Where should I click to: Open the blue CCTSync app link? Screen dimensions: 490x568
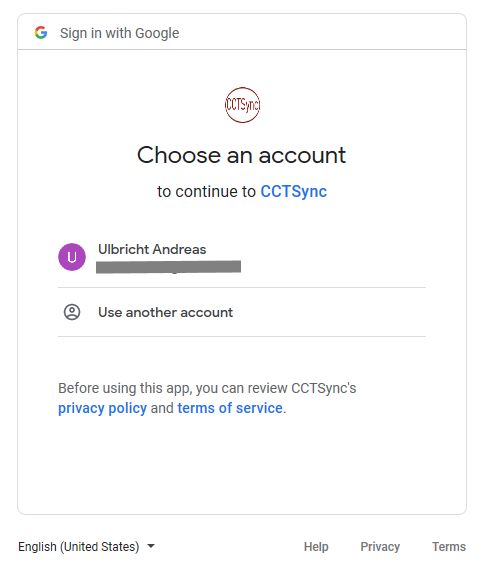click(x=294, y=191)
